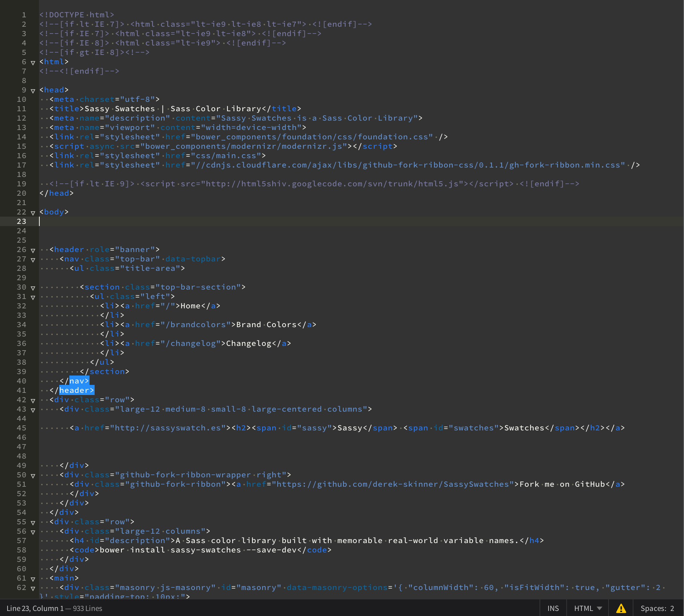Click the html5shiv googlecode URL comment
Screen dimensions: 684x616
coord(332,184)
